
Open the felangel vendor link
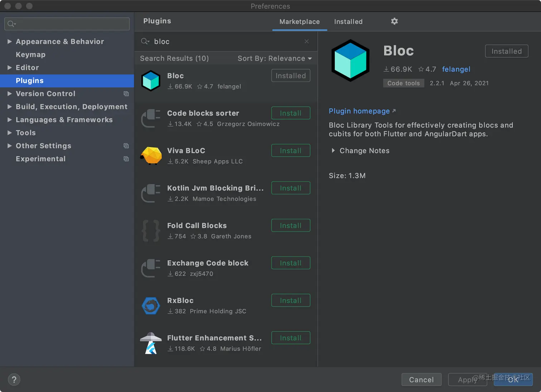(x=456, y=69)
